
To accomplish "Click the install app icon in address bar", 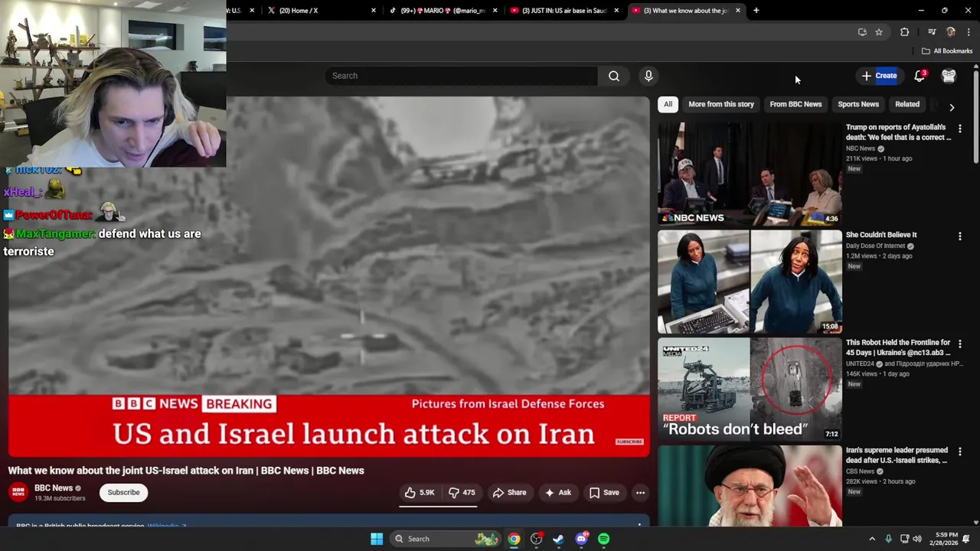I will click(x=862, y=32).
